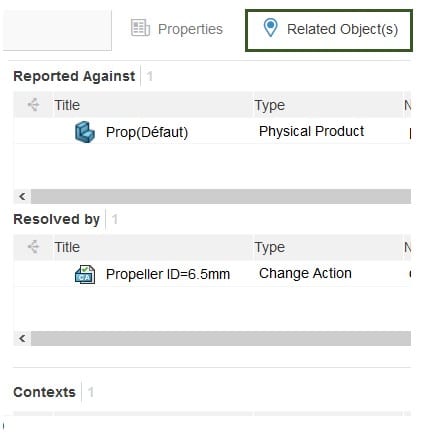This screenshot has height=434, width=426.
Task: Click the left scroll arrow under Resolved by
Action: (x=22, y=339)
